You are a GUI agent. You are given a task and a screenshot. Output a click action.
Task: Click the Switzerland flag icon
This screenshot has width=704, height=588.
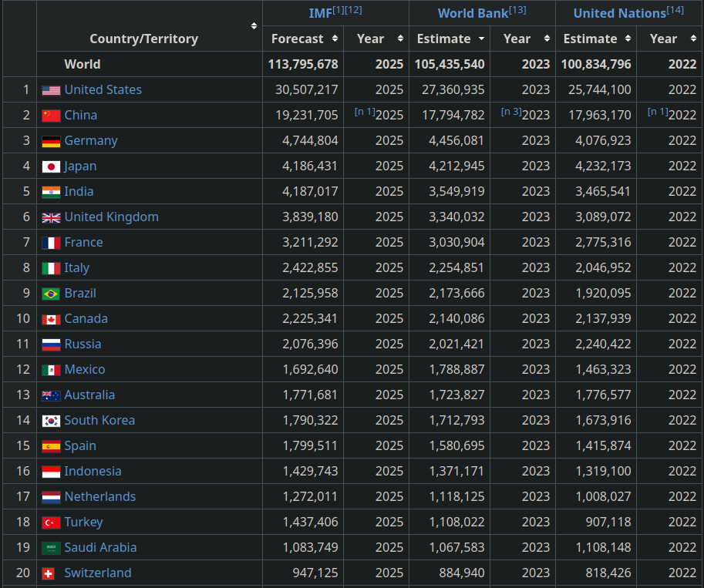[x=48, y=573]
